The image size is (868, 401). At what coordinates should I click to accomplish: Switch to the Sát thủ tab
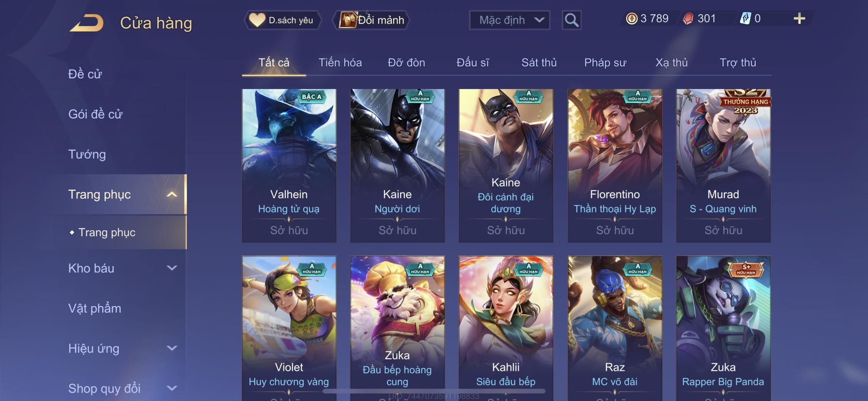[x=539, y=63]
